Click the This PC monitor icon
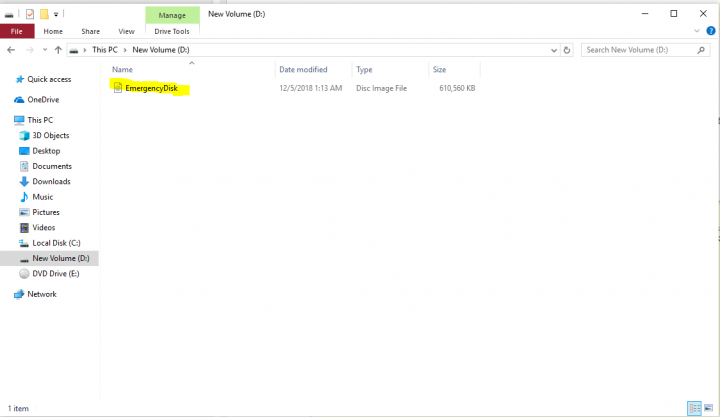 pyautogui.click(x=19, y=120)
